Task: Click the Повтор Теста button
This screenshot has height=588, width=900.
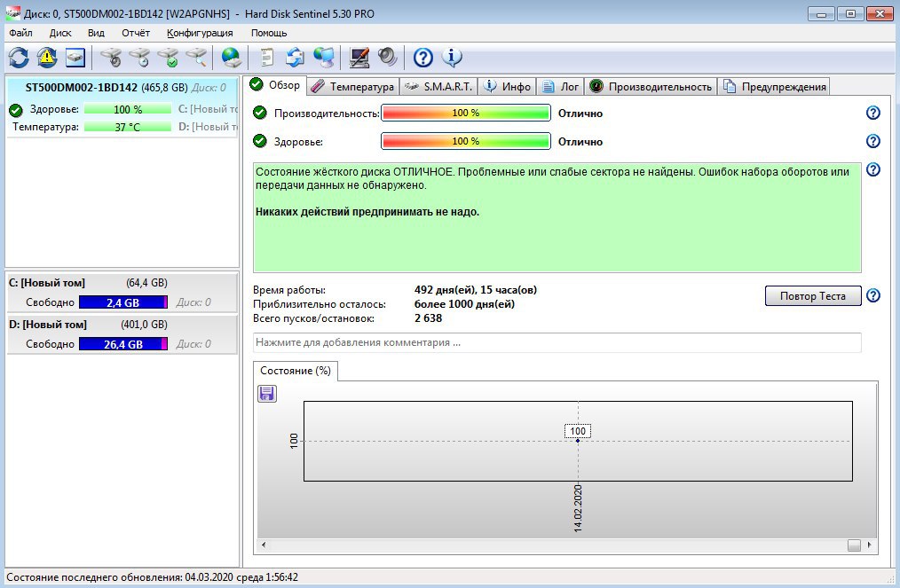Action: point(813,296)
